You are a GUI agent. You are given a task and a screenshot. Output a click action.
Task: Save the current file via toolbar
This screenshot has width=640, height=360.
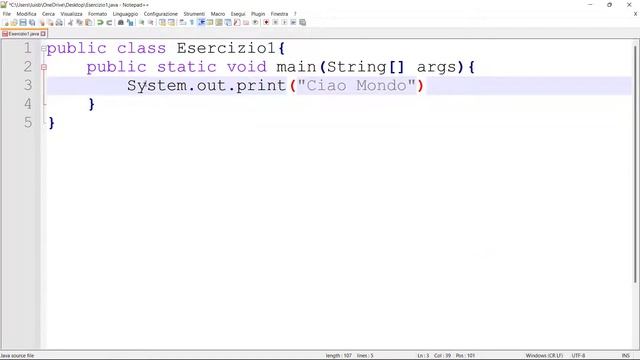coord(23,22)
